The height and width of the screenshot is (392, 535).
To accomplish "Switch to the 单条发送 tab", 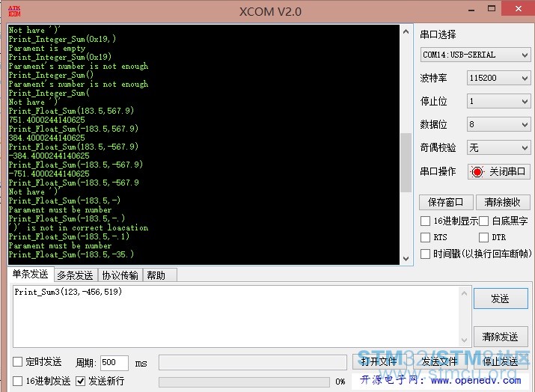I will (31, 274).
